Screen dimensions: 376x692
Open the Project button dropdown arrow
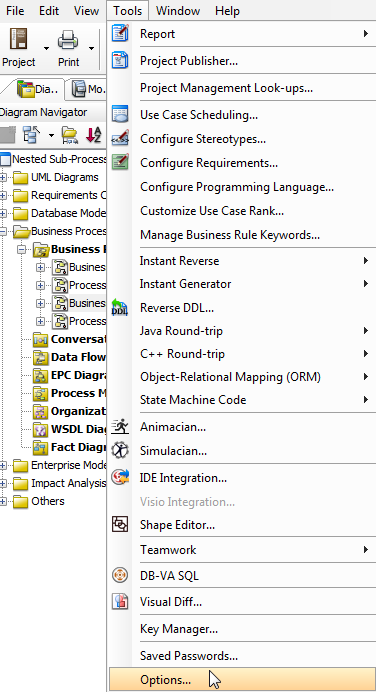click(45, 48)
